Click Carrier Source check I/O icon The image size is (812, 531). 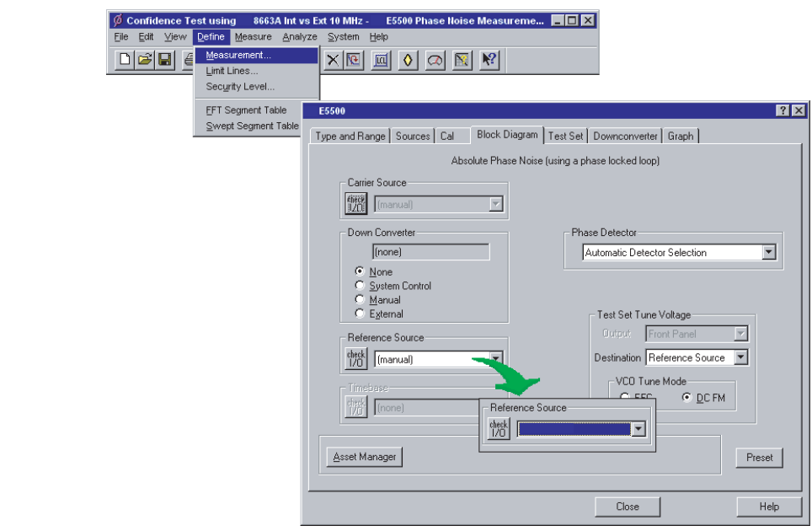pyautogui.click(x=356, y=204)
